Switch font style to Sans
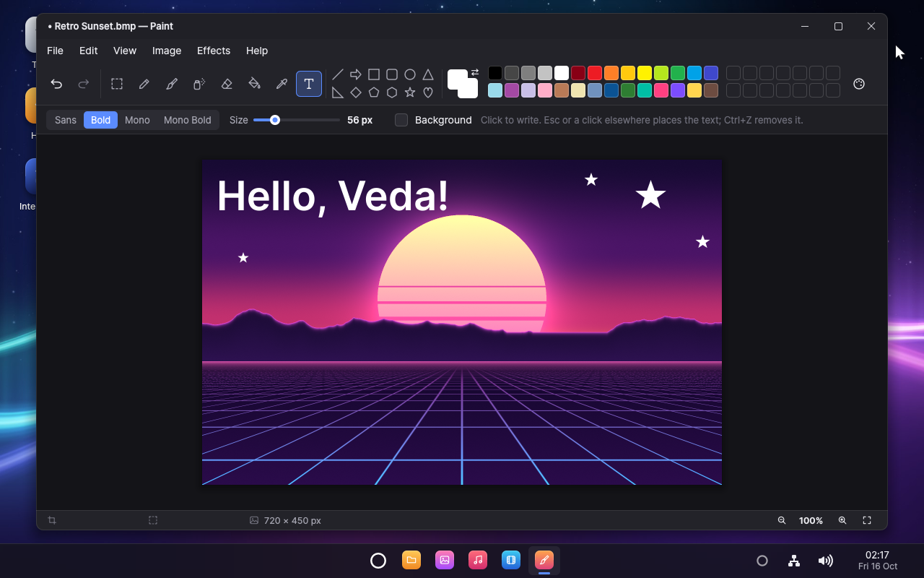924x578 pixels. click(66, 120)
